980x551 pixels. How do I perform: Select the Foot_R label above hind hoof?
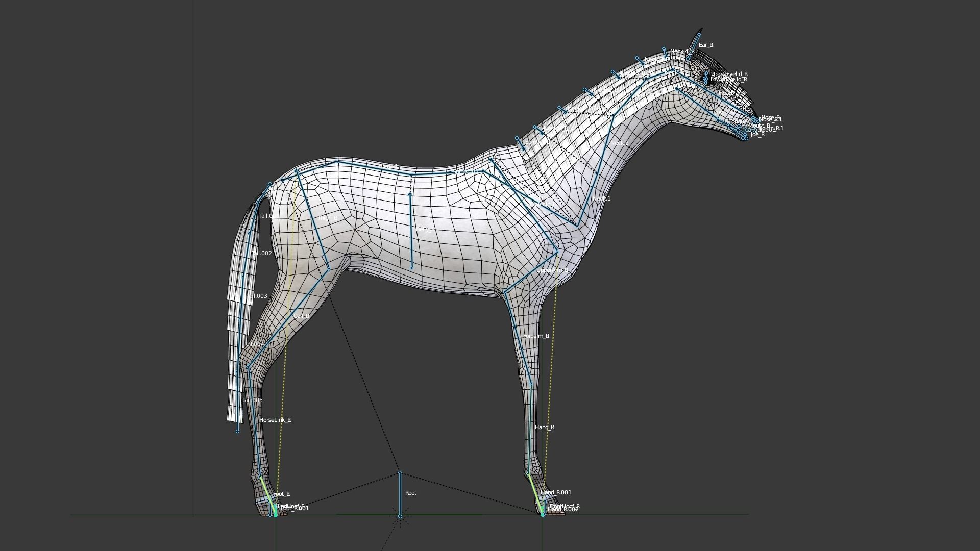tap(281, 494)
